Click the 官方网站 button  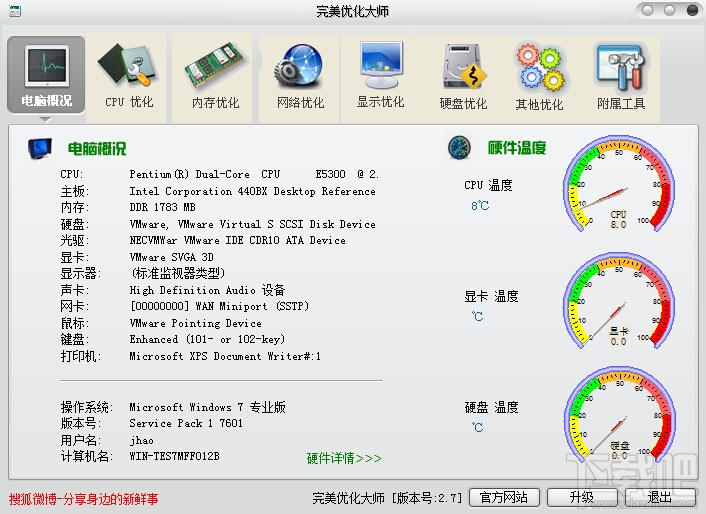(x=504, y=497)
